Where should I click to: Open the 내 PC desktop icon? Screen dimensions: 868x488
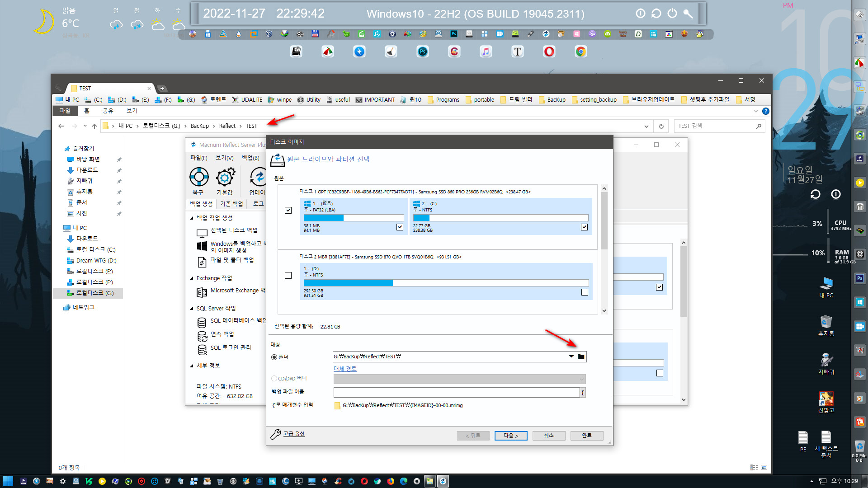point(826,287)
